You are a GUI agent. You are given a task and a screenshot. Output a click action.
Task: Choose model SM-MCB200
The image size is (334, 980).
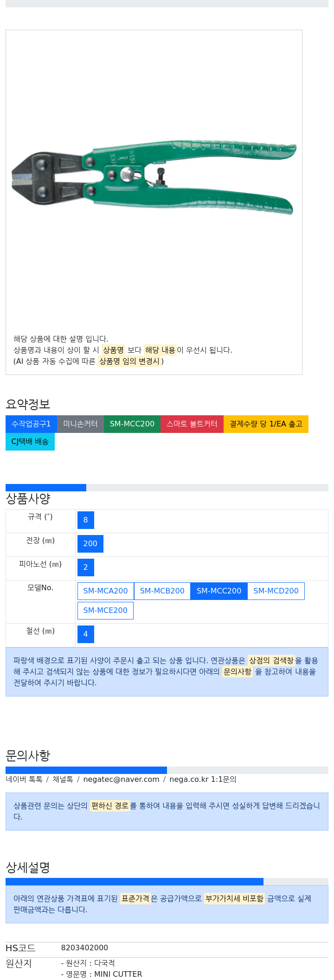click(x=162, y=591)
